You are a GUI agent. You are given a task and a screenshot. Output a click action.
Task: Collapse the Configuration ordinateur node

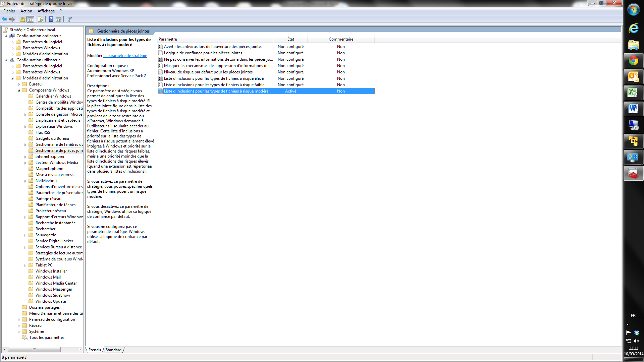pyautogui.click(x=6, y=36)
